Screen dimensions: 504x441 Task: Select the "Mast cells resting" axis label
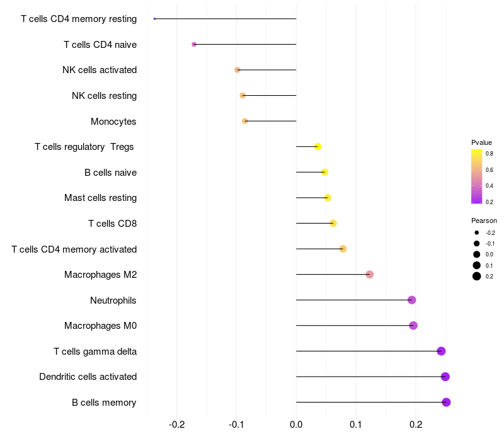click(100, 198)
